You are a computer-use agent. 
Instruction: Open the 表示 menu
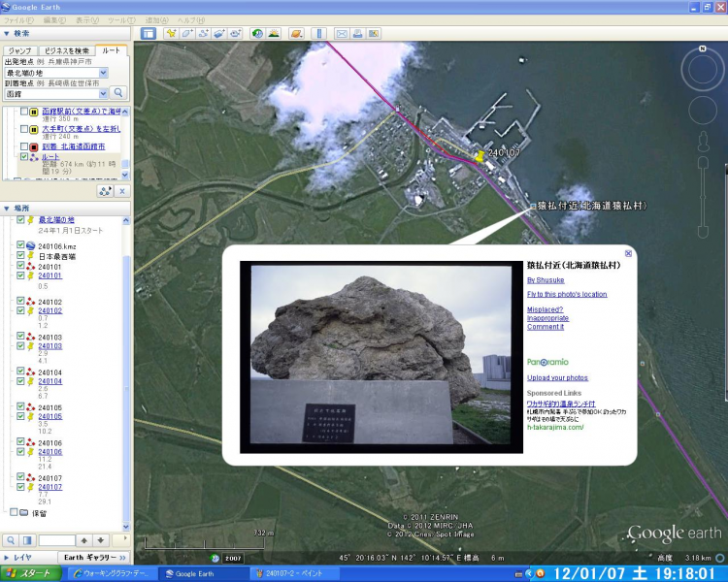pyautogui.click(x=87, y=20)
